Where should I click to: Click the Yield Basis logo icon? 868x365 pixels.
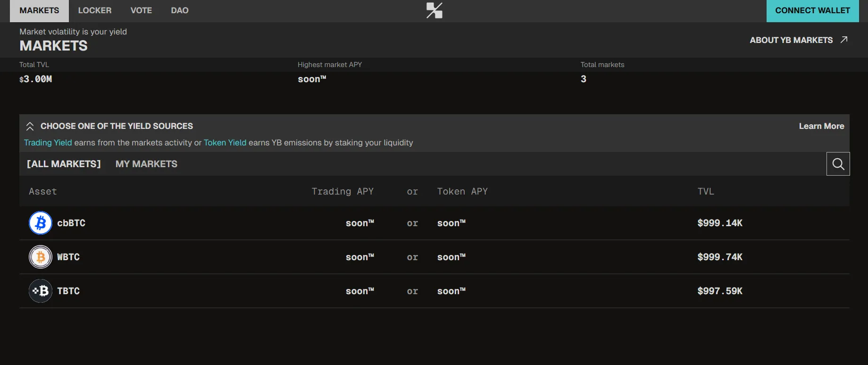(434, 10)
